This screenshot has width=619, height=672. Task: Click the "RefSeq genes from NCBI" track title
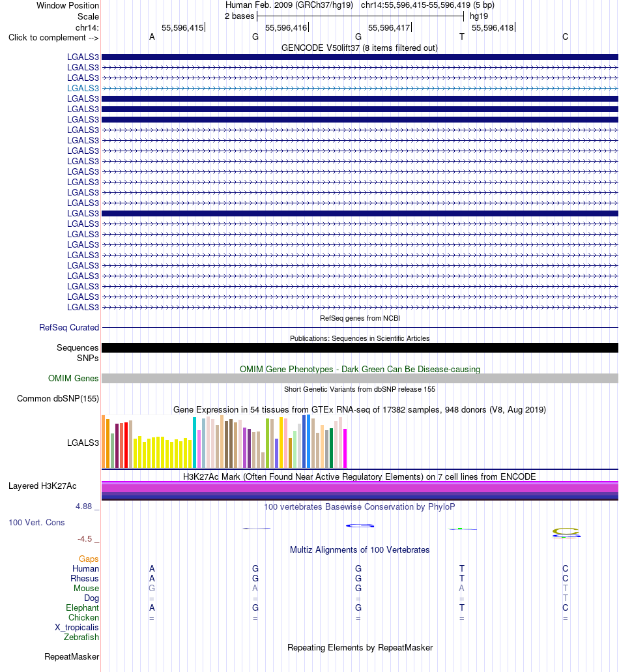(x=360, y=319)
